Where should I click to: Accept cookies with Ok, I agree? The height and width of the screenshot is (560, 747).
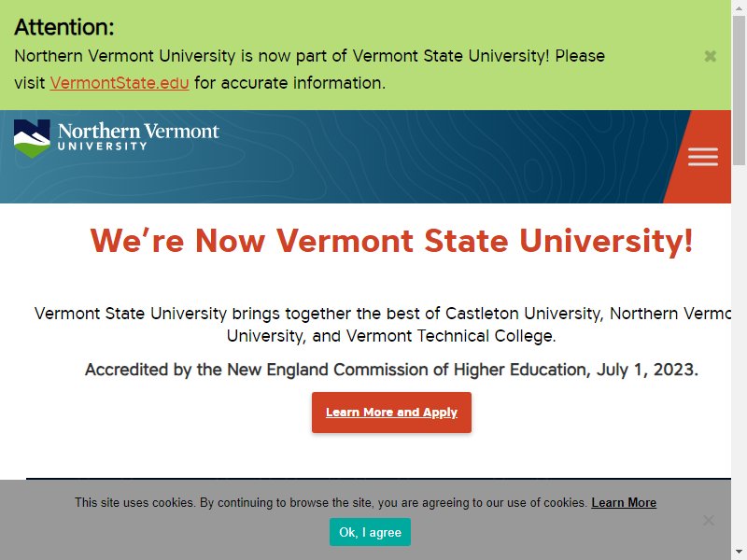(370, 532)
